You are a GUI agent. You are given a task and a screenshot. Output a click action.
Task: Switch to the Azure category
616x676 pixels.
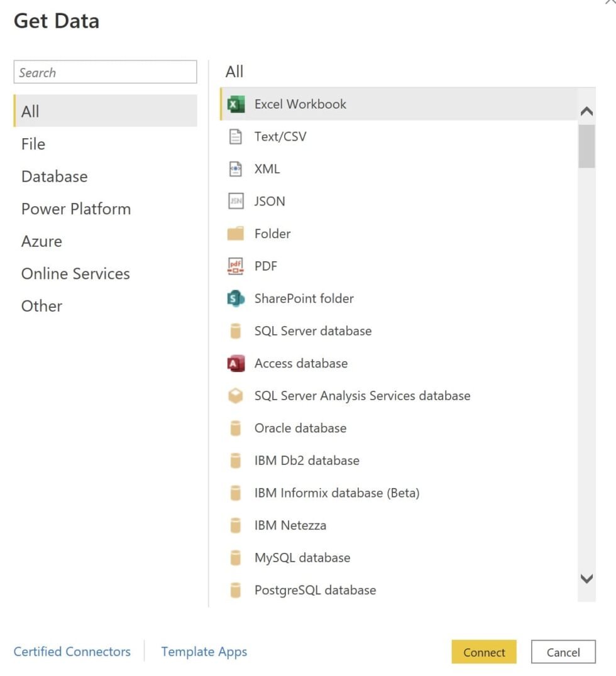point(41,241)
